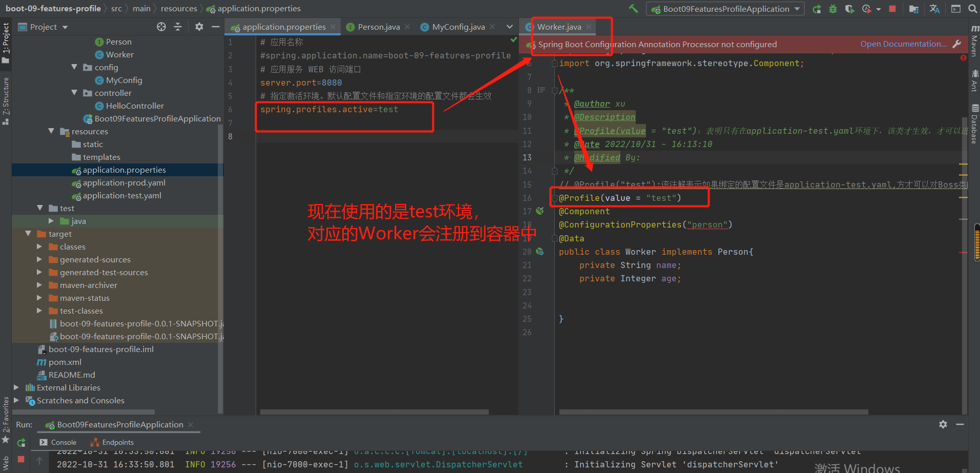The height and width of the screenshot is (473, 980).
Task: Open the Maven tool window
Action: coord(974,40)
